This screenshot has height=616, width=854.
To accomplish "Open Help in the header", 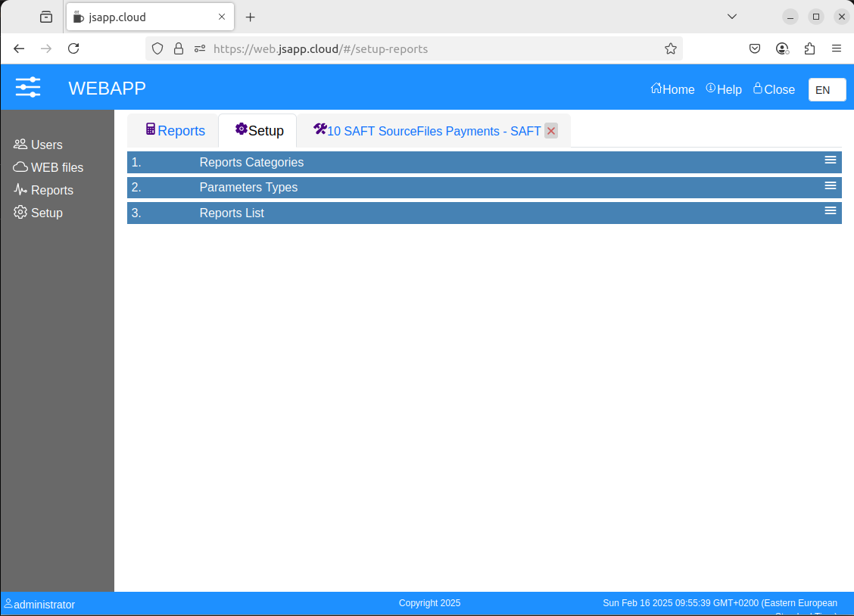I will coord(724,89).
